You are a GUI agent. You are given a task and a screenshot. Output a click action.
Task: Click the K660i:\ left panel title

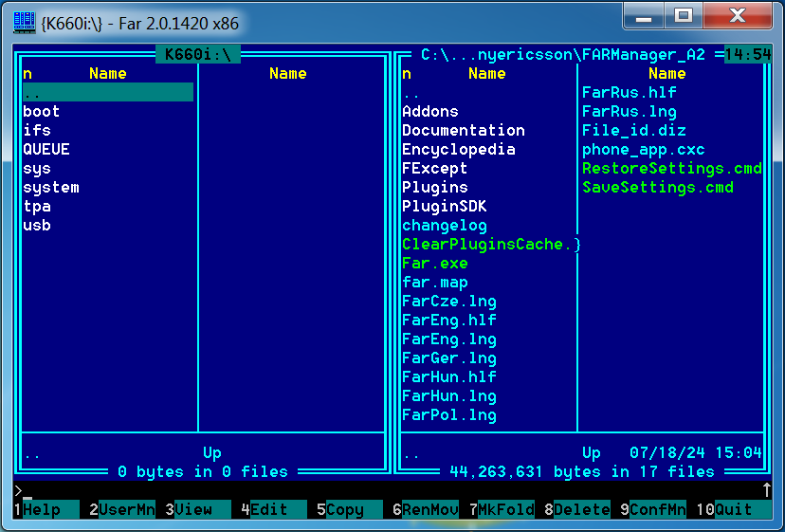pyautogui.click(x=198, y=54)
